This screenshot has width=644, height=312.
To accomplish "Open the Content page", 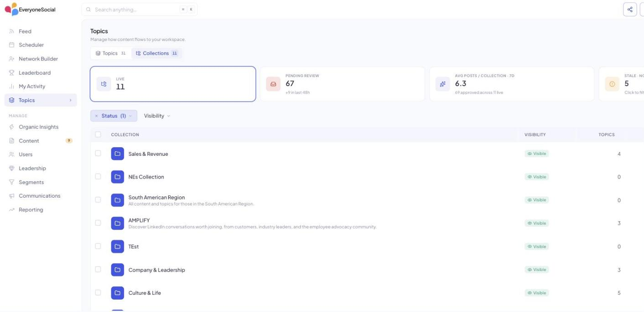I will click(x=29, y=141).
